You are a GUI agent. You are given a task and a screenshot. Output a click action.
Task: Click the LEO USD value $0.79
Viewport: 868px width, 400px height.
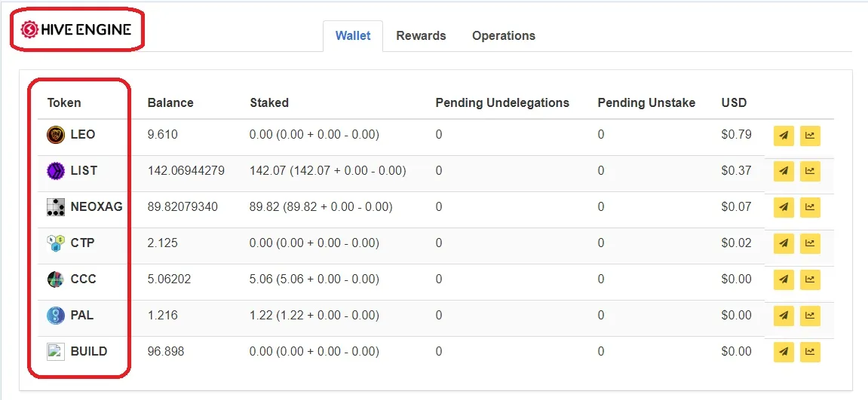(x=736, y=134)
